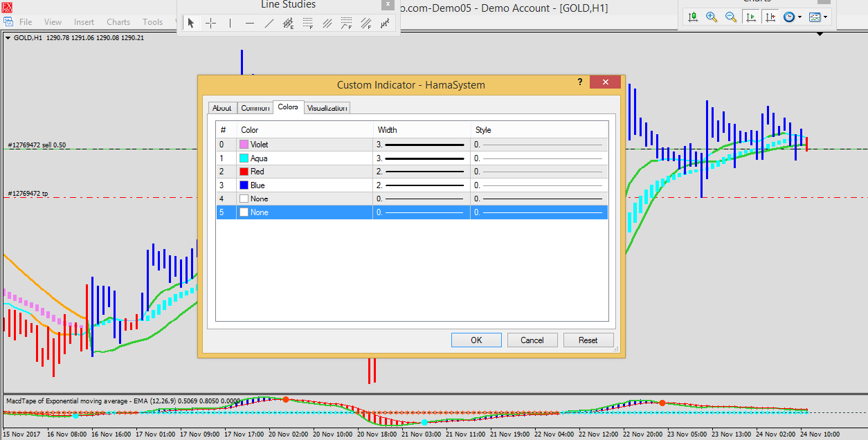Click the Reset button
The image size is (868, 440).
click(x=588, y=340)
